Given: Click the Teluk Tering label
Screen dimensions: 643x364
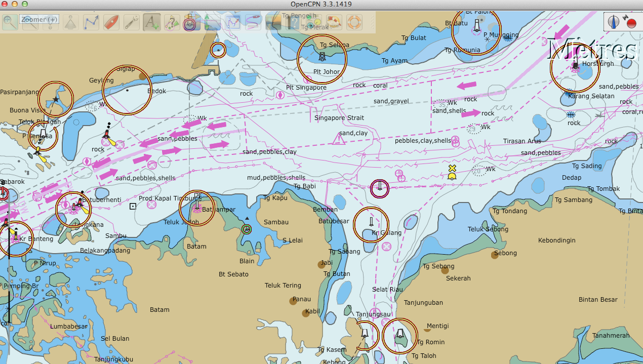Looking at the screenshot, I should pyautogui.click(x=283, y=286).
